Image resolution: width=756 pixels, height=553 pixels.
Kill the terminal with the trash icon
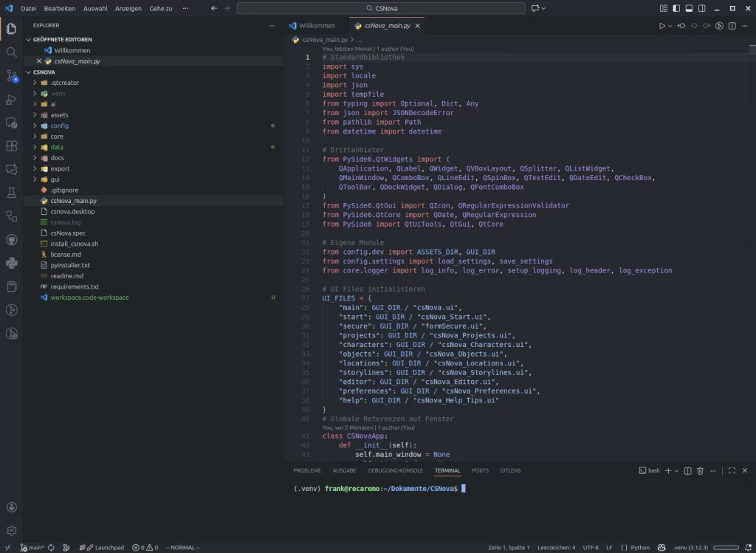pyautogui.click(x=701, y=470)
